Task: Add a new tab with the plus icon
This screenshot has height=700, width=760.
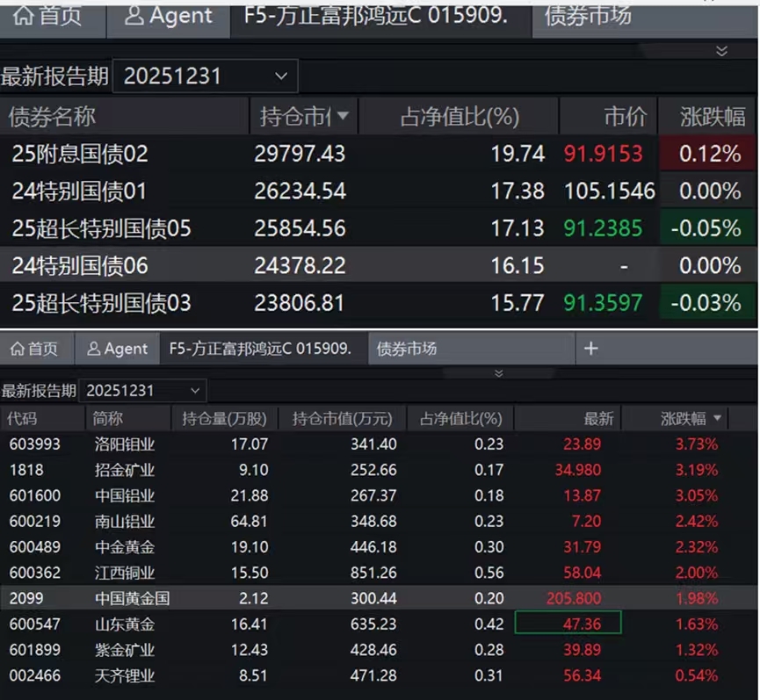Action: click(590, 349)
